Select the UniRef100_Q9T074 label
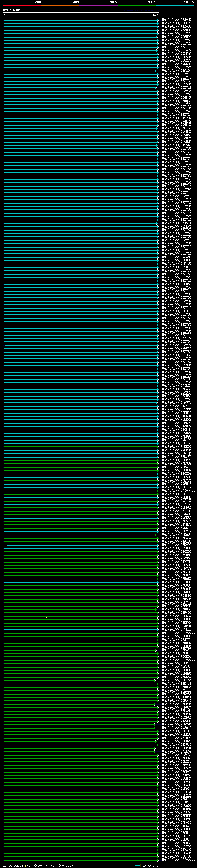The width and height of the screenshot is (197, 868). (176, 50)
